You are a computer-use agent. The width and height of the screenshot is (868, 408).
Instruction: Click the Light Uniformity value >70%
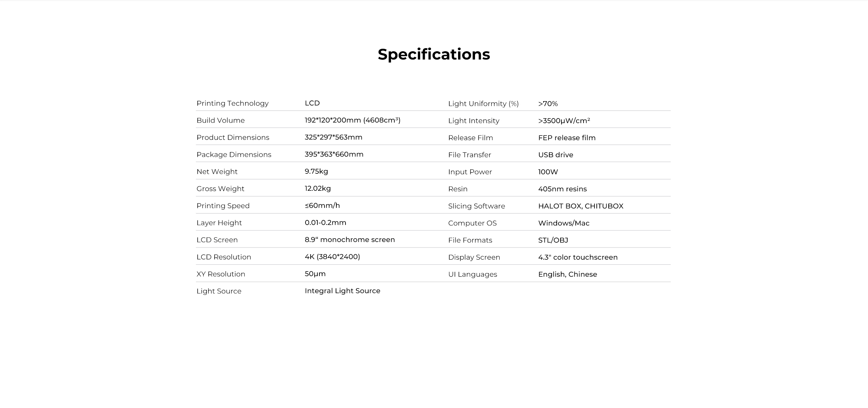pyautogui.click(x=548, y=104)
